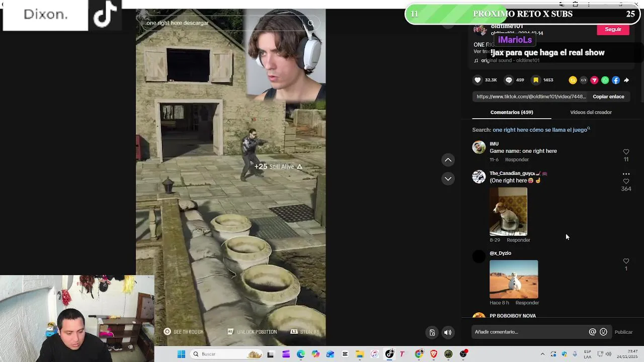Open the Windows Start menu
The width and height of the screenshot is (644, 362).
(x=181, y=354)
